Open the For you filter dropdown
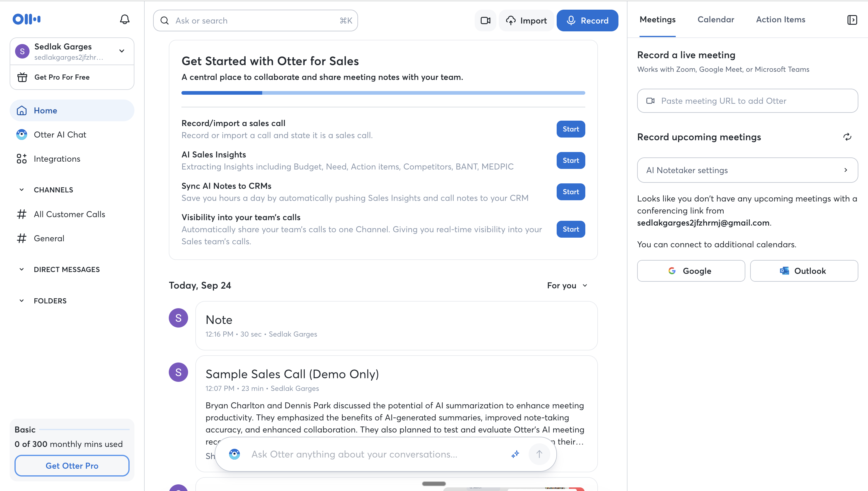Viewport: 868px width, 491px height. [567, 286]
